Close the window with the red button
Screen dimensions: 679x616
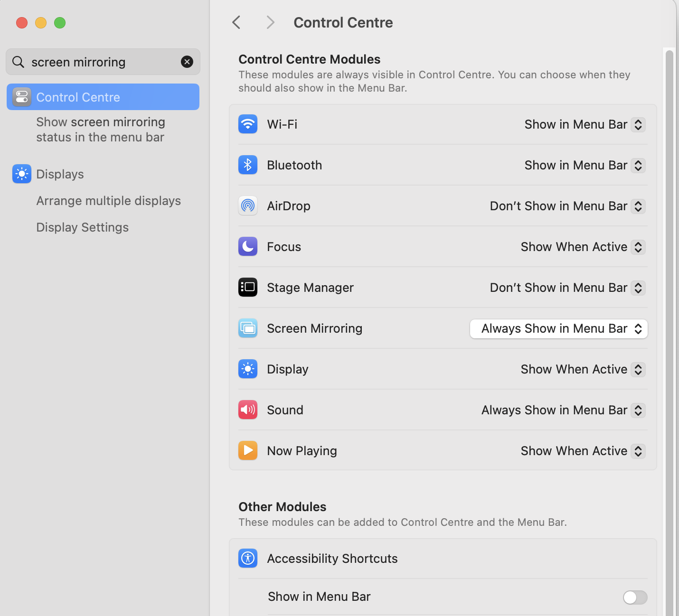coord(22,23)
